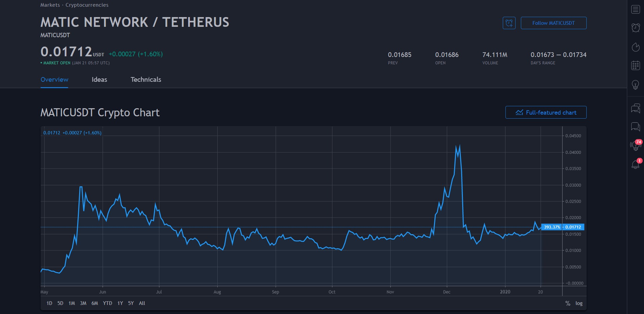Switch to the Technicals tab
Viewport: 644px width, 314px height.
click(x=146, y=80)
